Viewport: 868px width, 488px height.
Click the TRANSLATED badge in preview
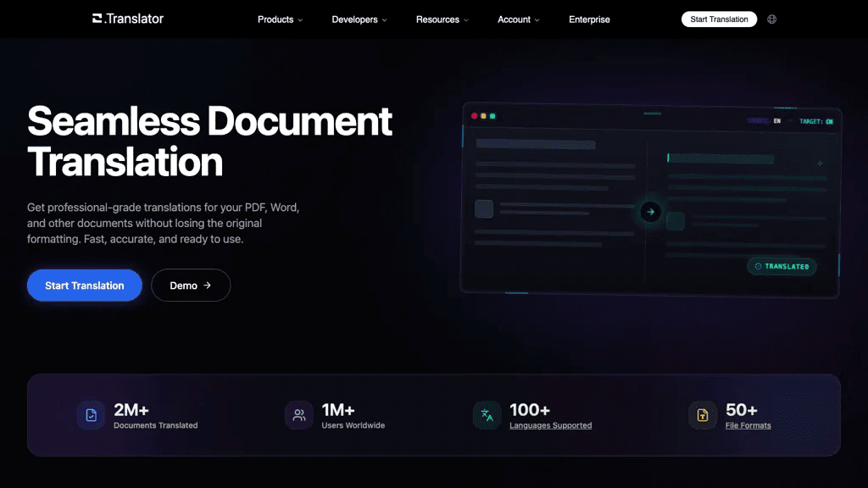point(782,266)
